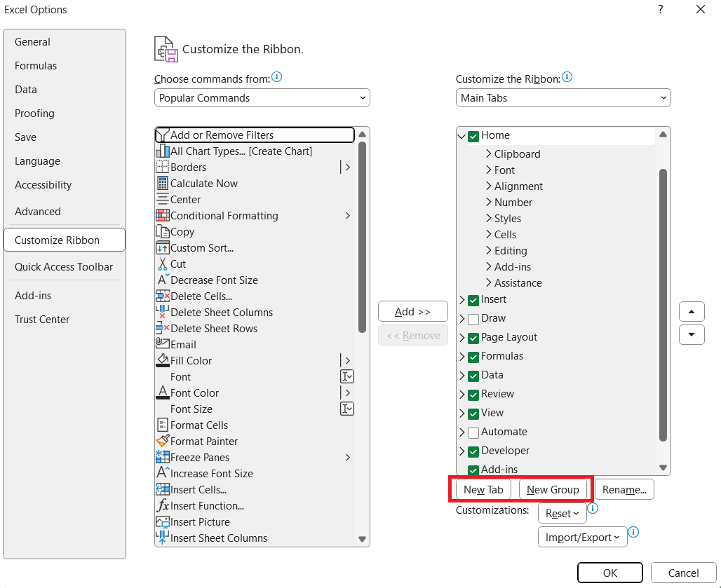Uncheck the Insert tab checkbox

coord(473,301)
